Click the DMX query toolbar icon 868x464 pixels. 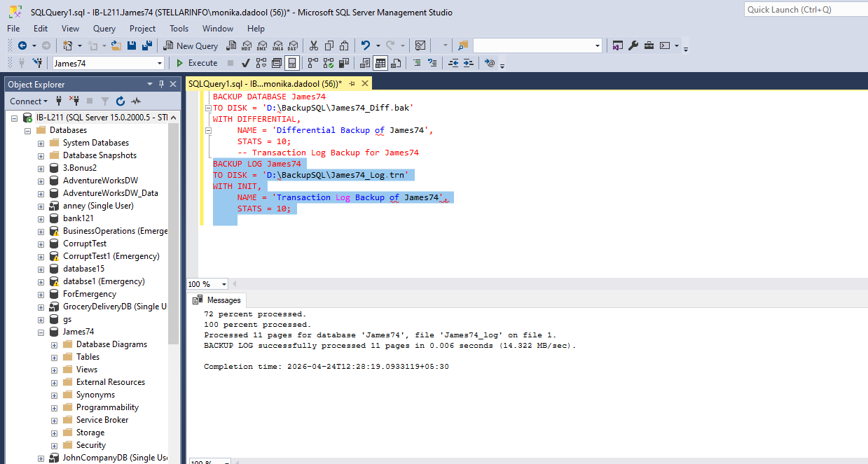(x=261, y=45)
